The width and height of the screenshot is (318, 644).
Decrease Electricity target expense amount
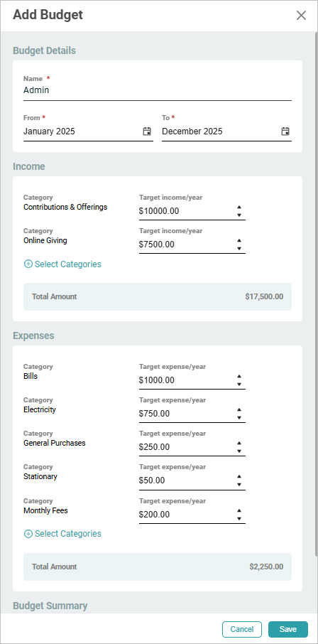pos(239,418)
